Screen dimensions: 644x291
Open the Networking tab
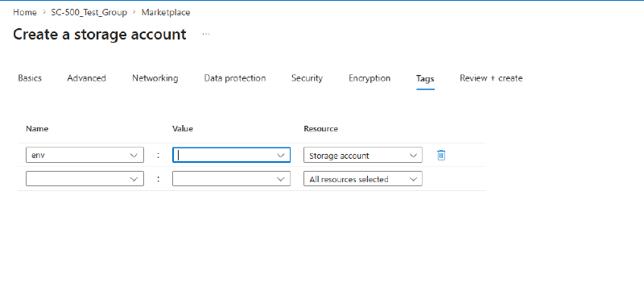pyautogui.click(x=155, y=78)
